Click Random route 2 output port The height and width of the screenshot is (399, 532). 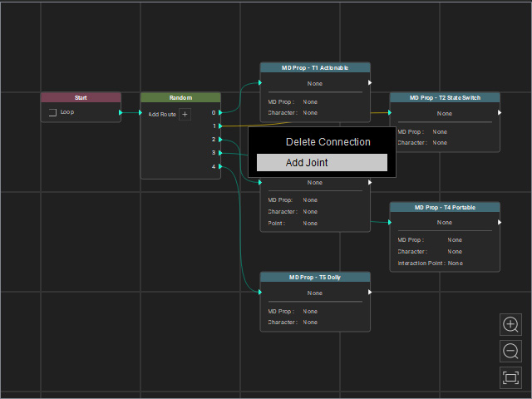pyautogui.click(x=220, y=139)
